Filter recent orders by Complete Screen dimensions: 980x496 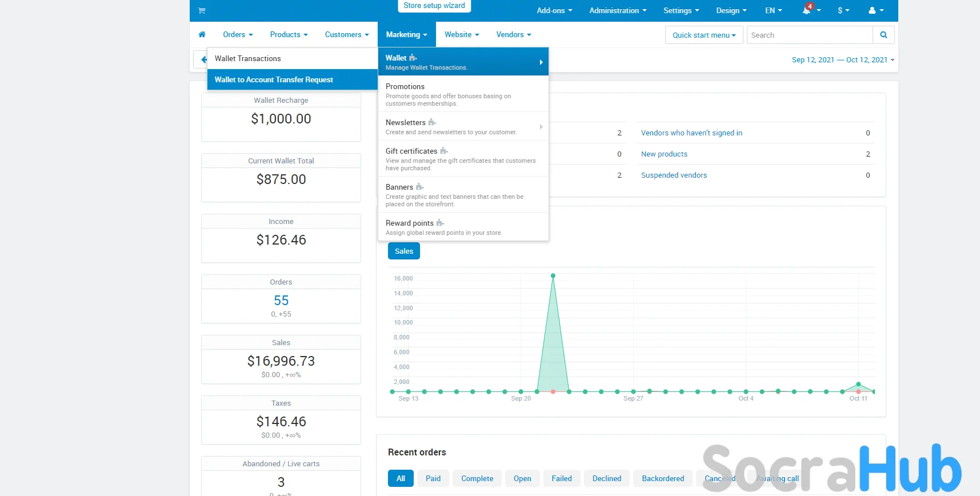click(x=477, y=478)
